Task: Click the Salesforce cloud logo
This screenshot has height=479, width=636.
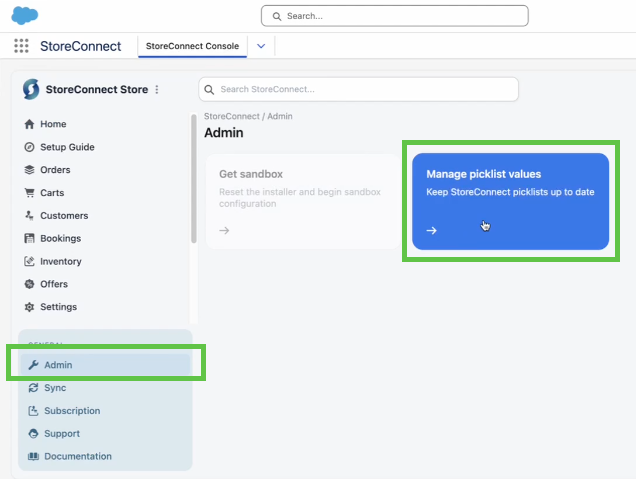Action: (25, 15)
